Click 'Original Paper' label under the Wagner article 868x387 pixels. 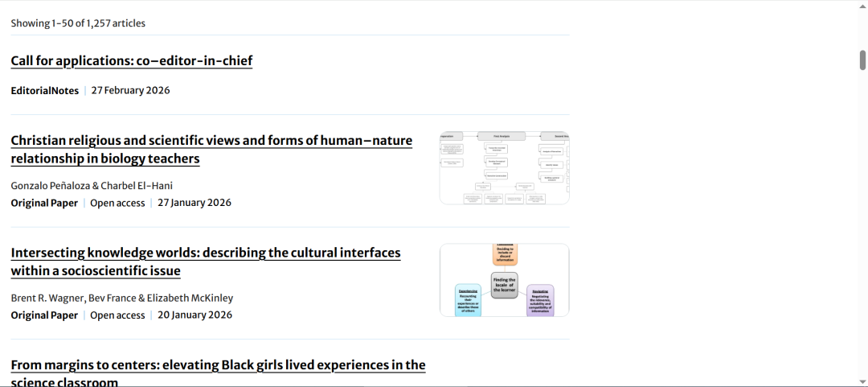44,315
